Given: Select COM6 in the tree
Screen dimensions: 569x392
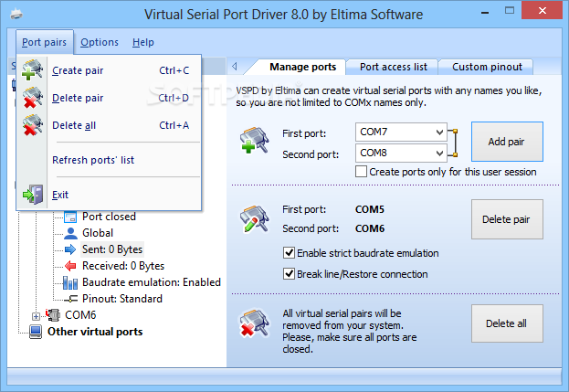Looking at the screenshot, I should tap(80, 315).
